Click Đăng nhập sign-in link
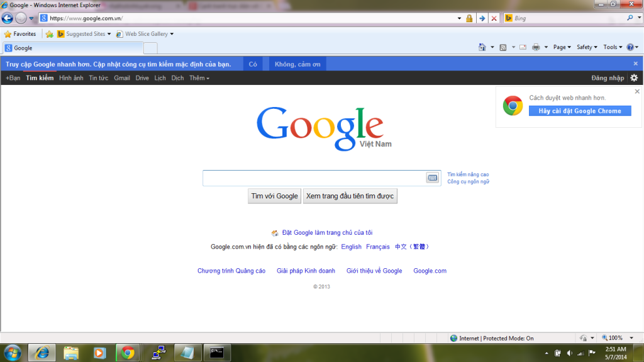644x362 pixels. [x=608, y=77]
